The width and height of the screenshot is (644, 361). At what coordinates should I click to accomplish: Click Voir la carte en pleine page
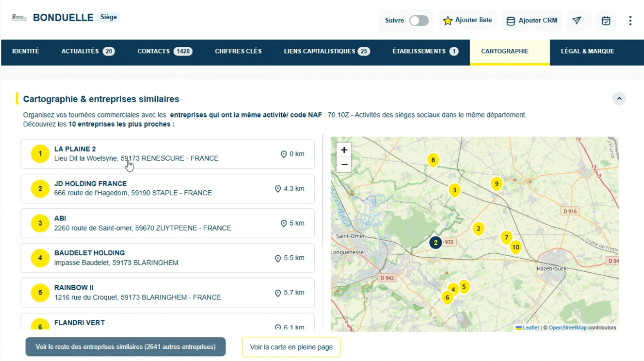click(291, 347)
